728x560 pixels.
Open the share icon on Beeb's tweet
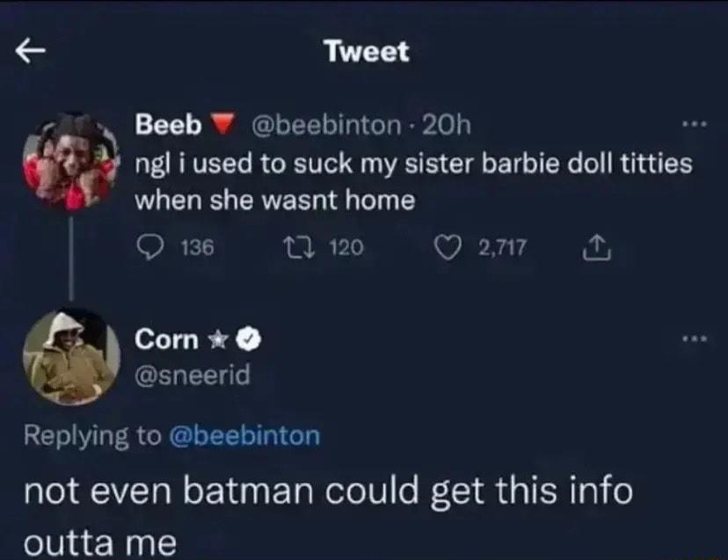pyautogui.click(x=598, y=246)
